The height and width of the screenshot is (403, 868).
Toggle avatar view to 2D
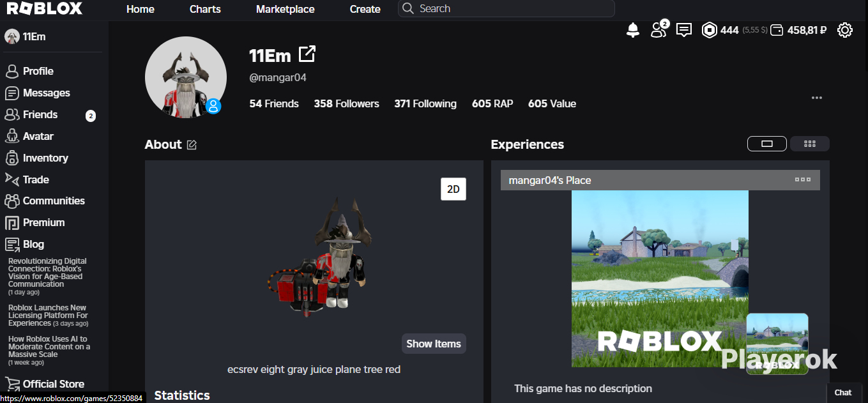click(x=453, y=189)
